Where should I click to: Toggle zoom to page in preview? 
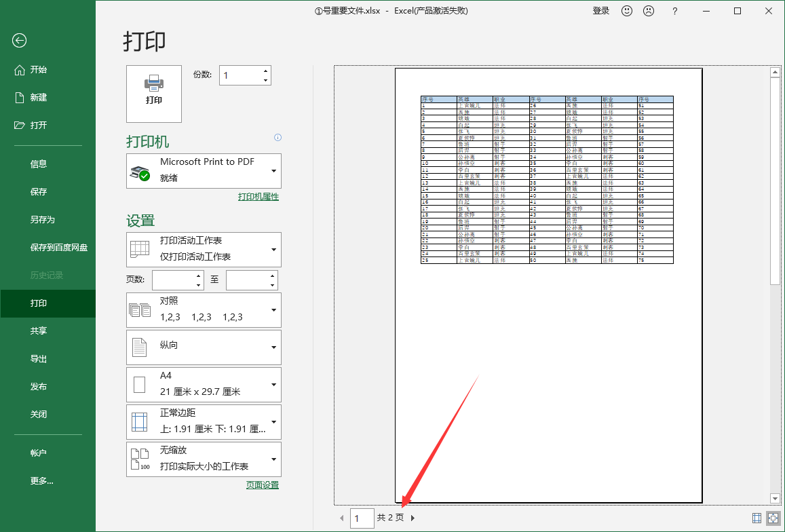point(773,518)
